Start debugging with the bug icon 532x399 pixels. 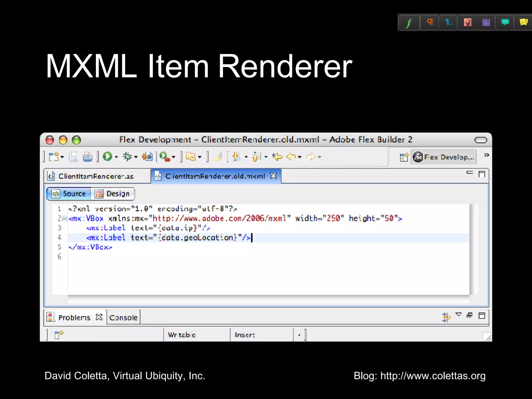click(x=128, y=157)
